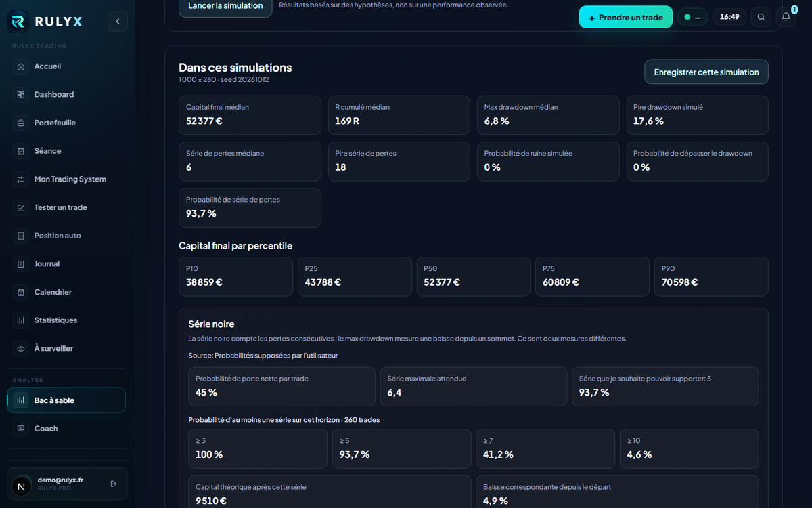Go to the Dashboard page
Viewport: 812px width, 508px height.
click(x=66, y=95)
